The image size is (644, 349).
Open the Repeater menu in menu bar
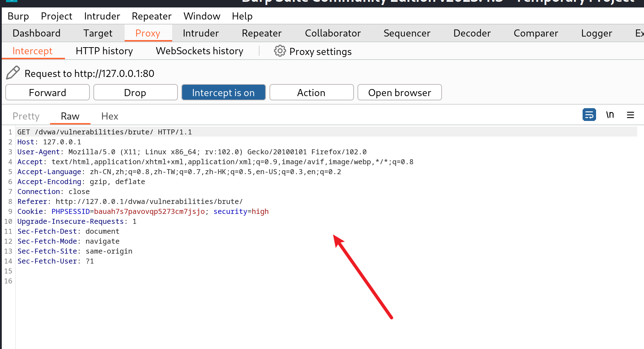(x=152, y=16)
